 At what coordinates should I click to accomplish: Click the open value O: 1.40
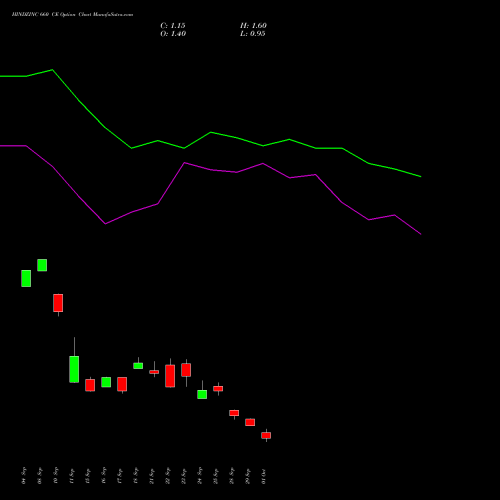(173, 34)
